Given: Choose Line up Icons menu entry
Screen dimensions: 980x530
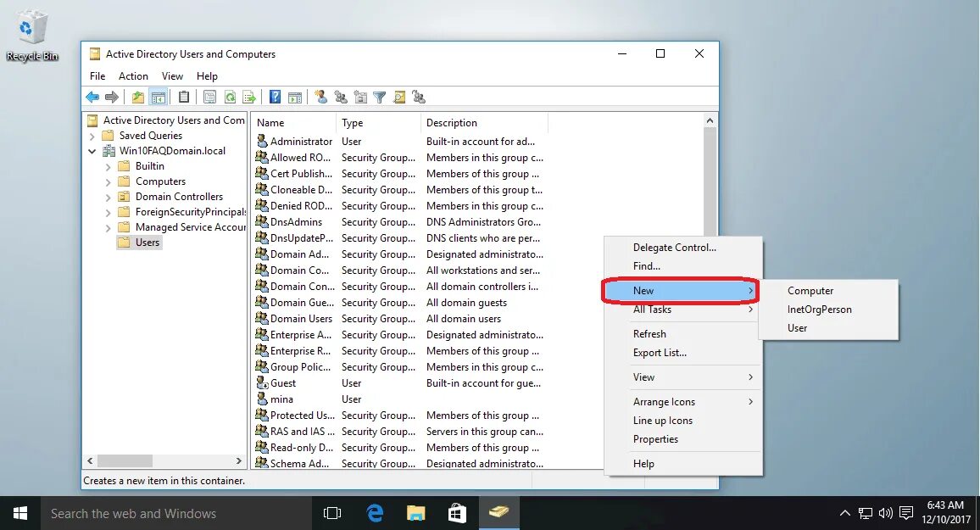Looking at the screenshot, I should tap(683, 421).
